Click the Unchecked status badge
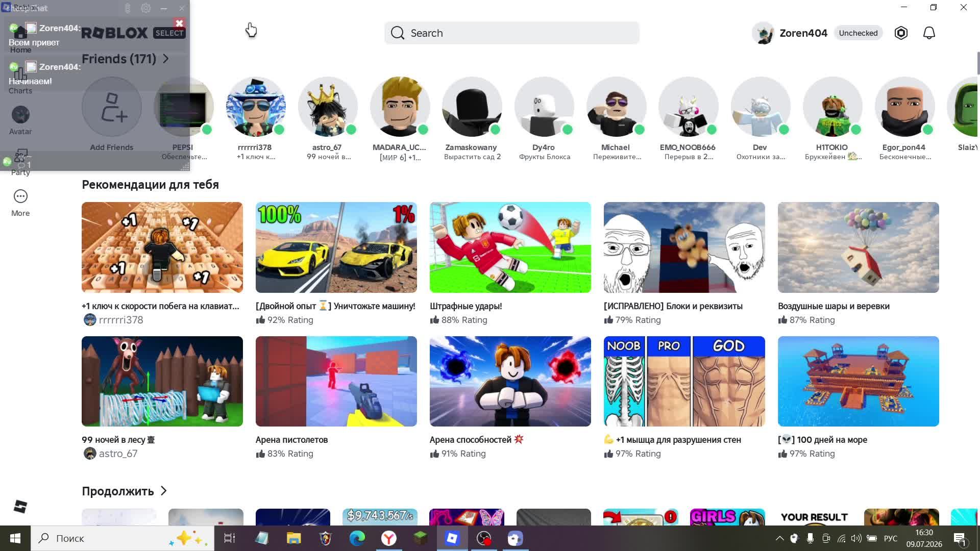Viewport: 980px width, 551px height. point(858,33)
